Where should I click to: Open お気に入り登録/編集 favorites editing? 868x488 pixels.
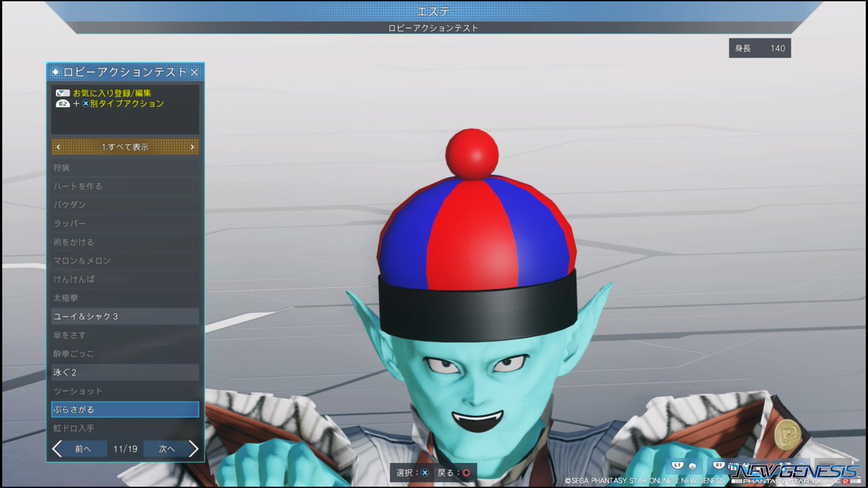coord(112,93)
